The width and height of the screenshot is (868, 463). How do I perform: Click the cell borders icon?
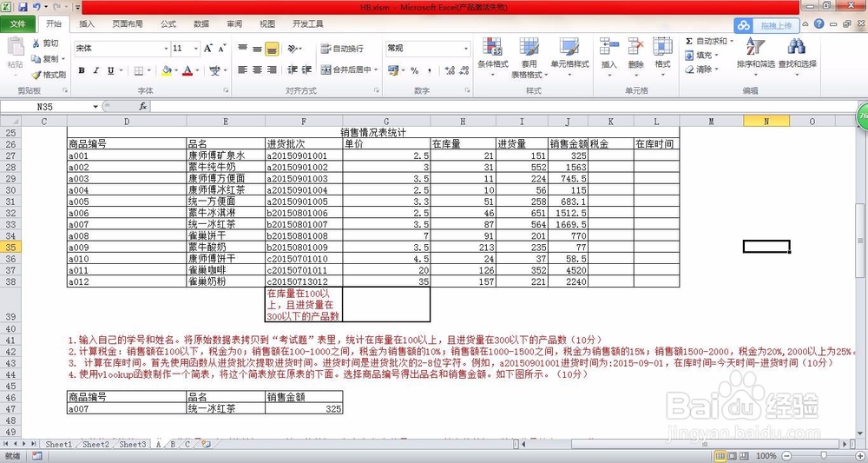tap(138, 70)
